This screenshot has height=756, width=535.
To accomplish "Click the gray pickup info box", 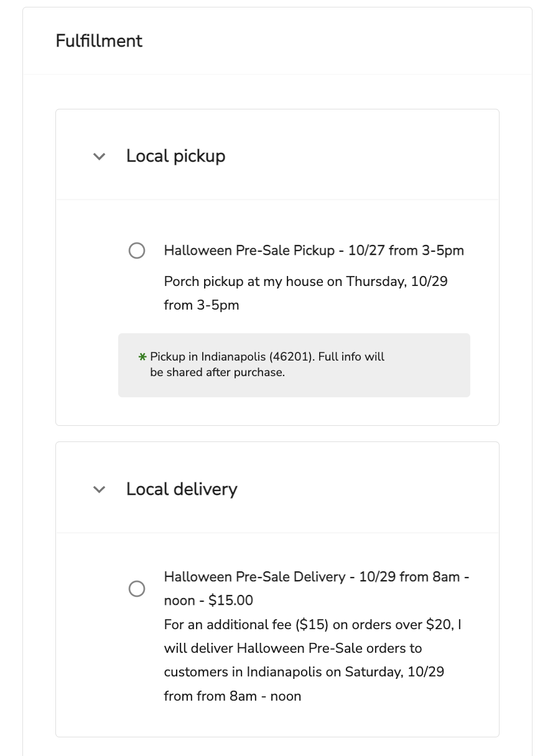I will pos(423,379).
